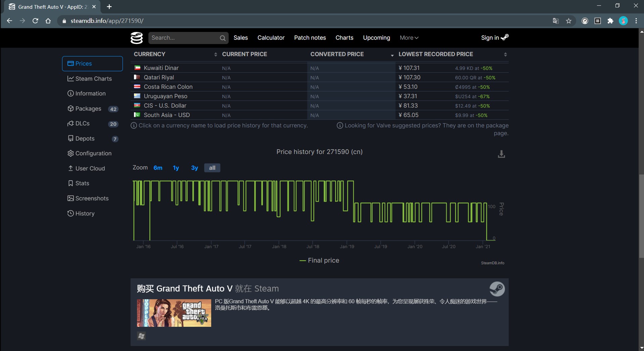Open the Sales page
The width and height of the screenshot is (644, 351).
click(x=241, y=38)
